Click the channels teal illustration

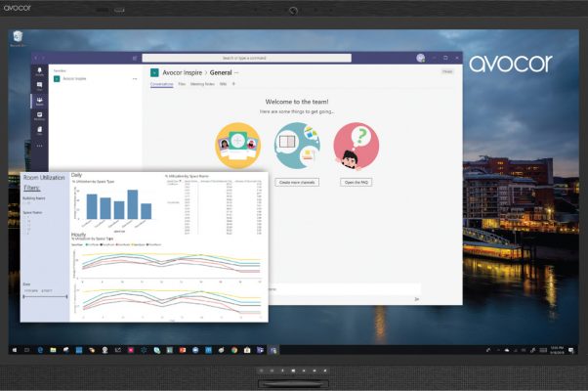[x=297, y=146]
